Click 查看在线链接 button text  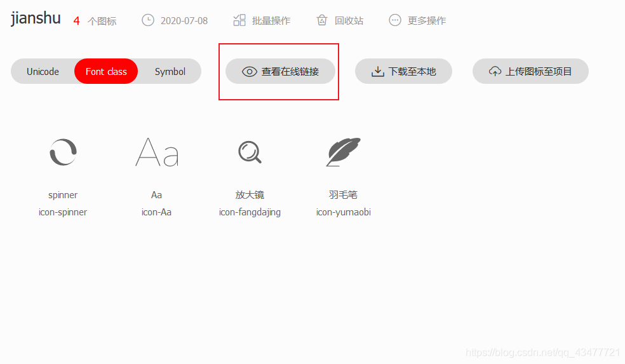click(x=290, y=72)
